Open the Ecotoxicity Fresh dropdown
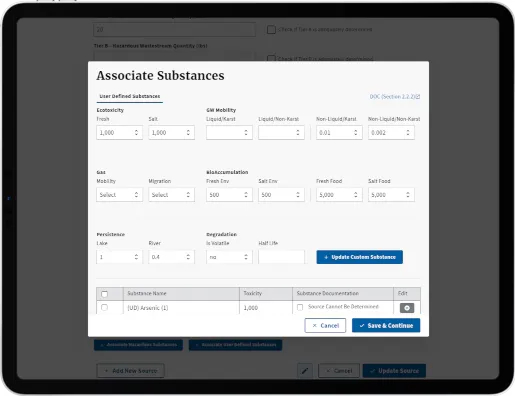Viewport: 515px width, 396px height. 119,132
